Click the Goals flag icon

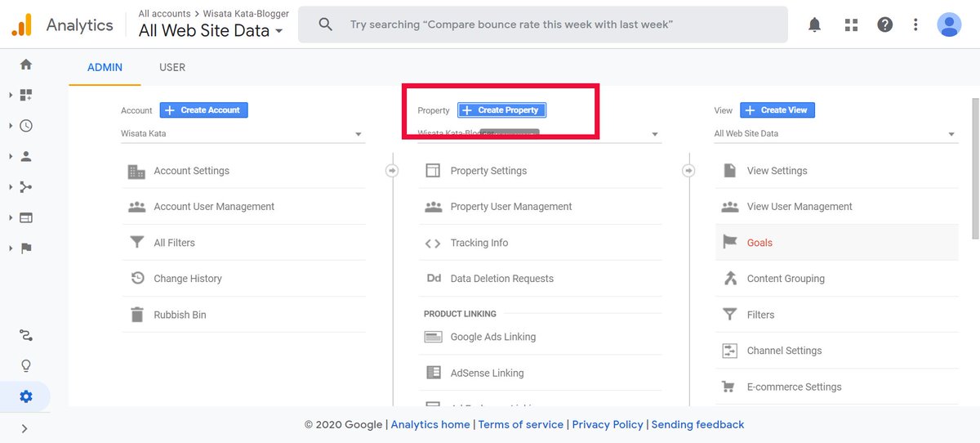click(x=729, y=243)
